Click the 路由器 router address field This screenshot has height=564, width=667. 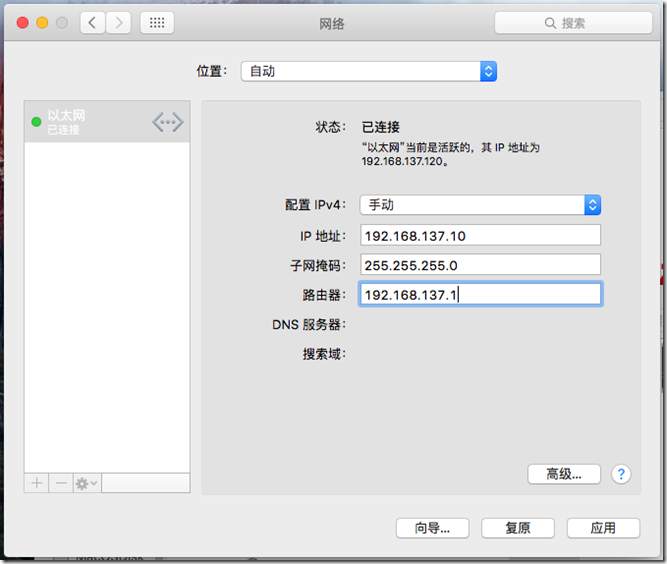(x=480, y=294)
